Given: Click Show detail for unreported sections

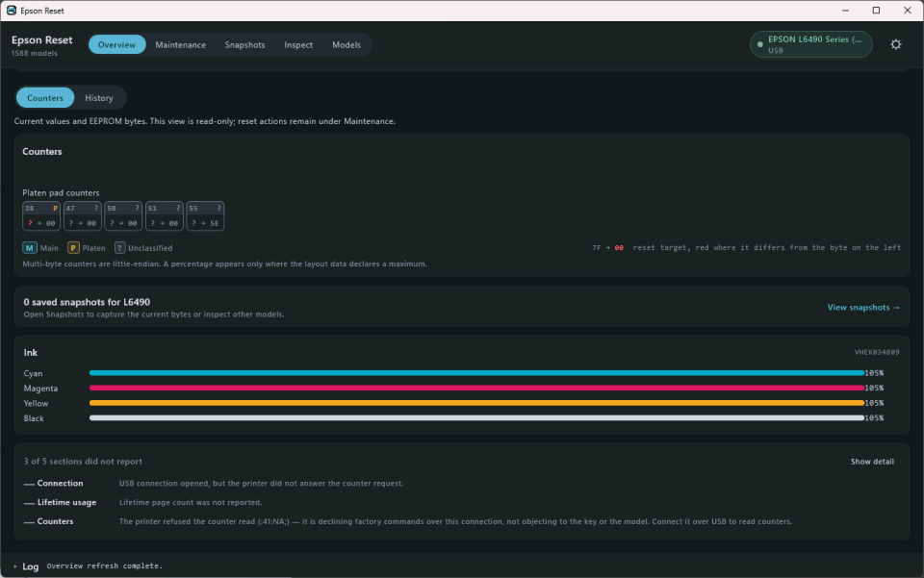Looking at the screenshot, I should [x=872, y=462].
